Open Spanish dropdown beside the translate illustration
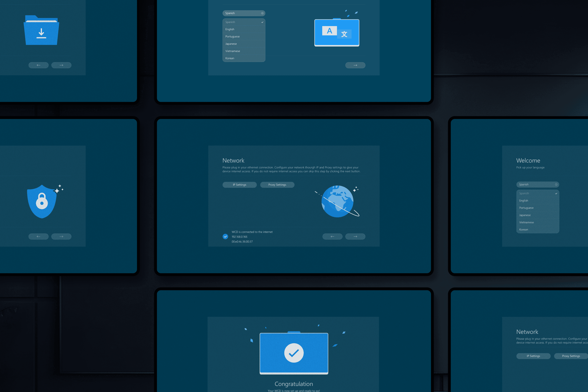 (244, 13)
